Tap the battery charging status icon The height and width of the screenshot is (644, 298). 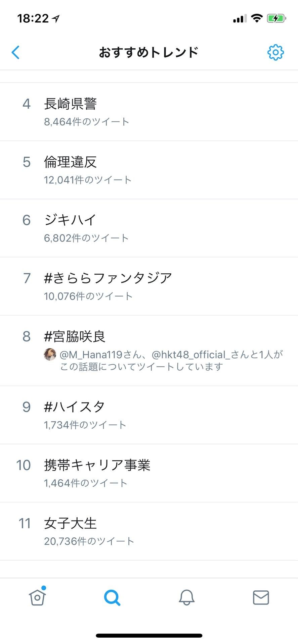(x=276, y=18)
